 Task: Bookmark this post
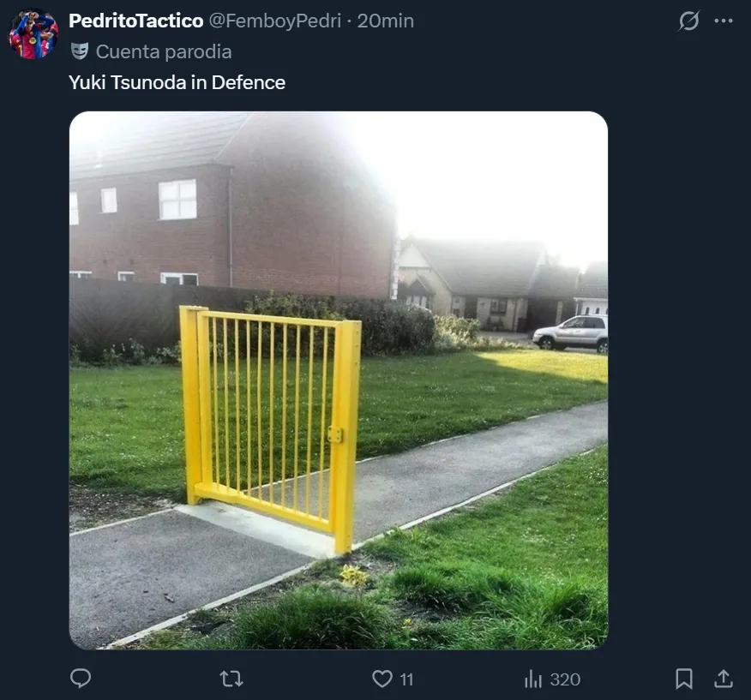tap(684, 679)
